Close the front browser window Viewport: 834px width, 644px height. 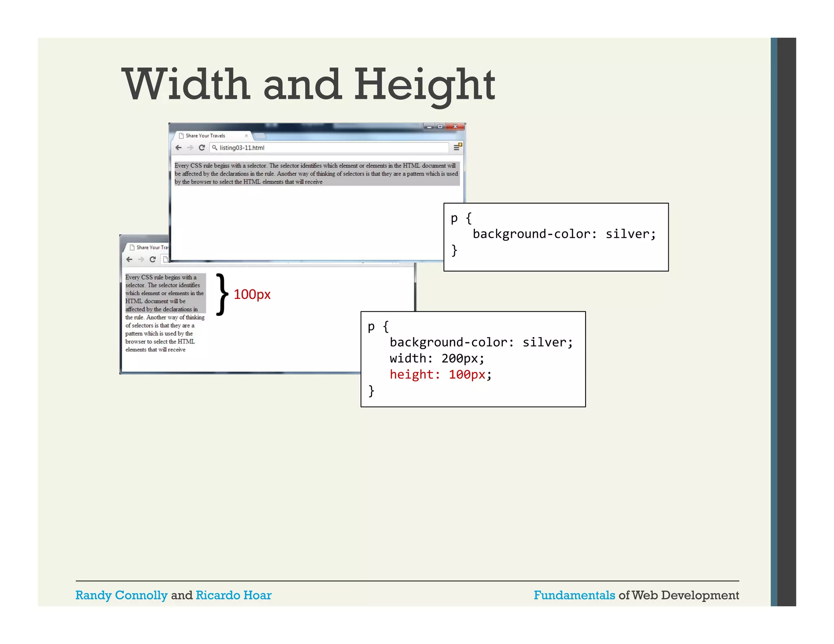tap(455, 127)
